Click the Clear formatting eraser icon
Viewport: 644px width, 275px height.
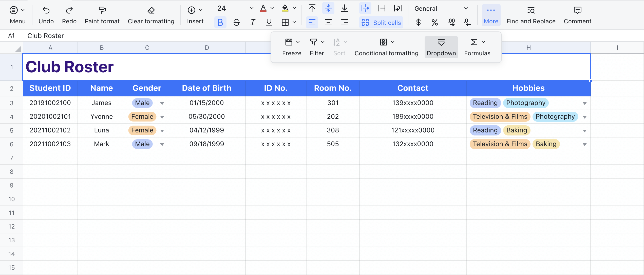151,10
